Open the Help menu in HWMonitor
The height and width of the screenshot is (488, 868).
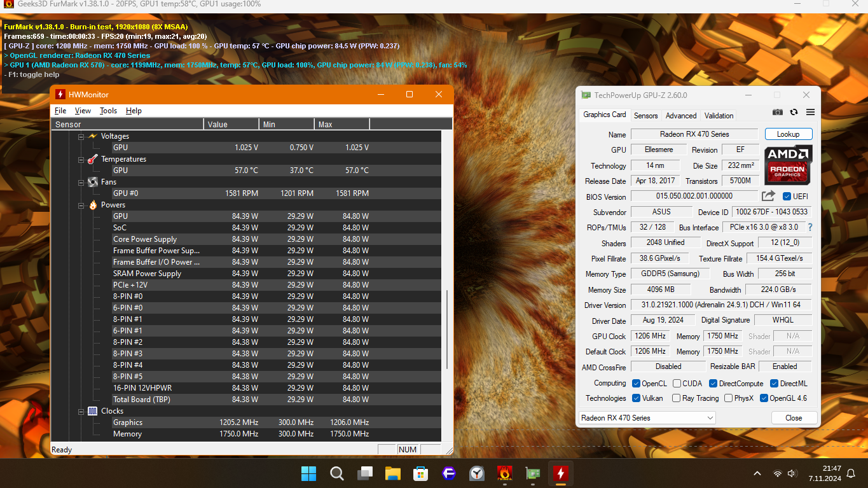pyautogui.click(x=134, y=111)
